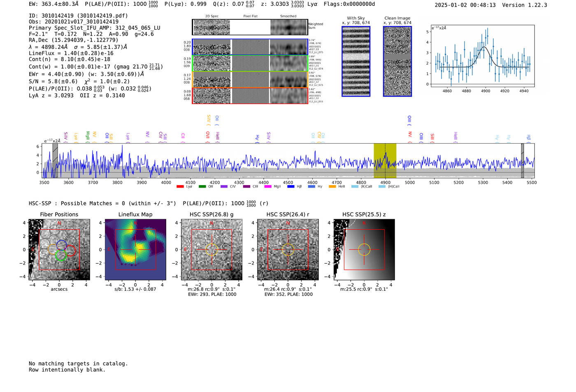The image size is (576, 392).
Task: Click the 's/b: 1.53 +/- 0.087' caption
Action: click(135, 289)
